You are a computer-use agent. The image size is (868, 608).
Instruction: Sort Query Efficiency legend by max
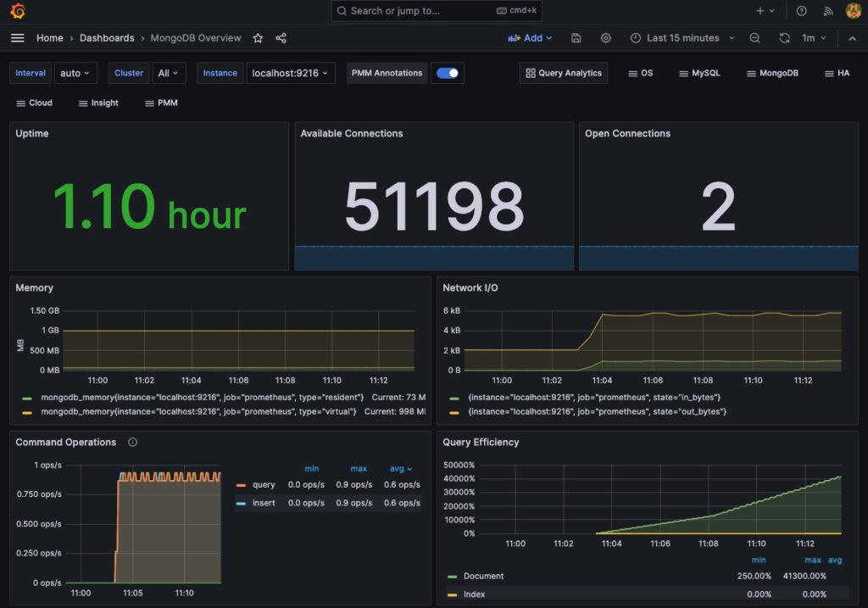tap(813, 560)
